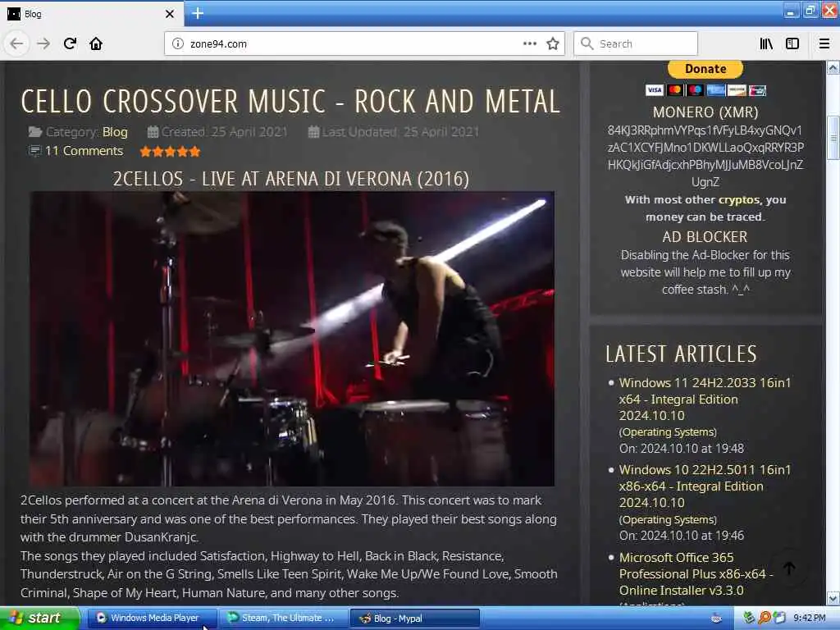Click Operating Systems under Windows 10 article

click(x=668, y=519)
